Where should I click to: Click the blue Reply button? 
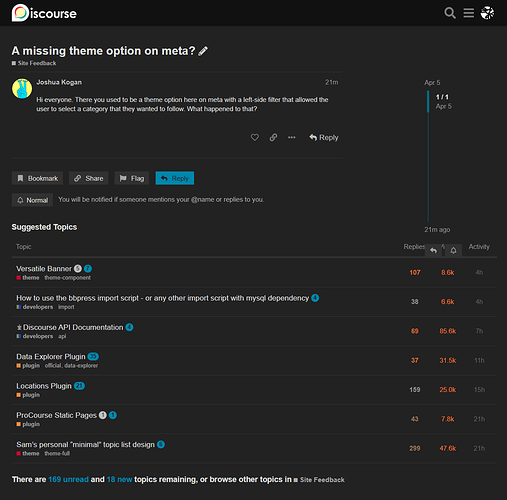[x=175, y=178]
